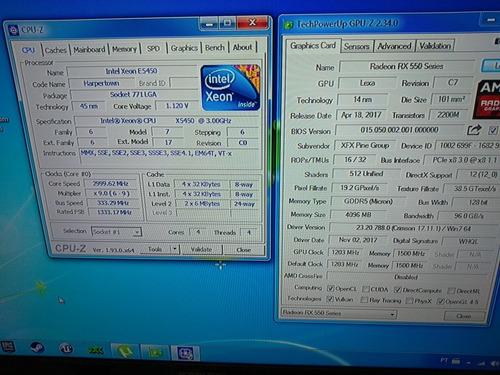
Task: Toggle the Ray Tracing checkbox
Action: (364, 300)
